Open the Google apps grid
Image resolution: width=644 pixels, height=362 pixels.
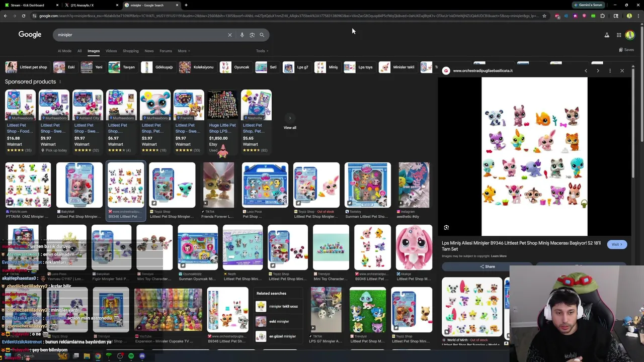tap(619, 35)
